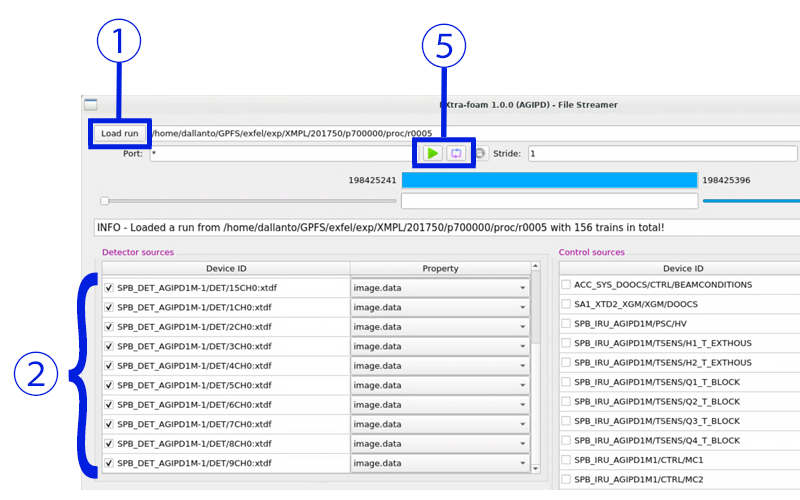Image resolution: width=800 pixels, height=500 pixels.
Task: Check the TSENS/Q4_T_BLOCK control source
Action: 566,440
